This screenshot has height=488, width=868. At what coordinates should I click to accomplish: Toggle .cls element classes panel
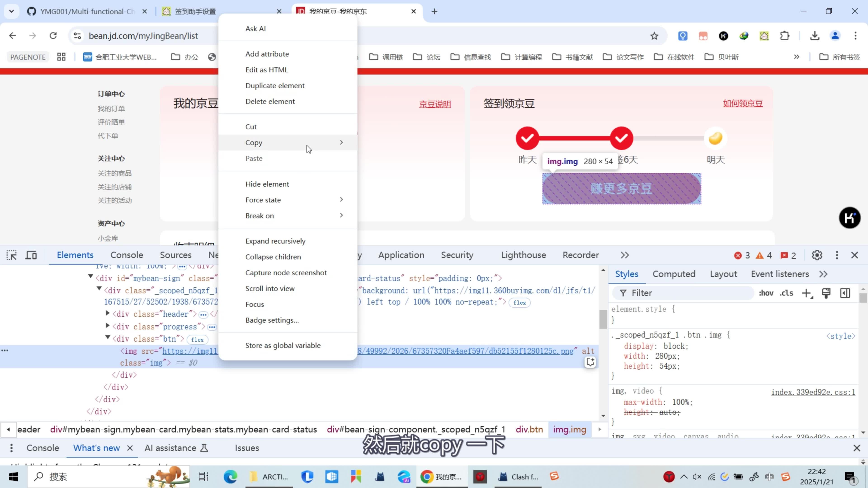click(x=786, y=293)
